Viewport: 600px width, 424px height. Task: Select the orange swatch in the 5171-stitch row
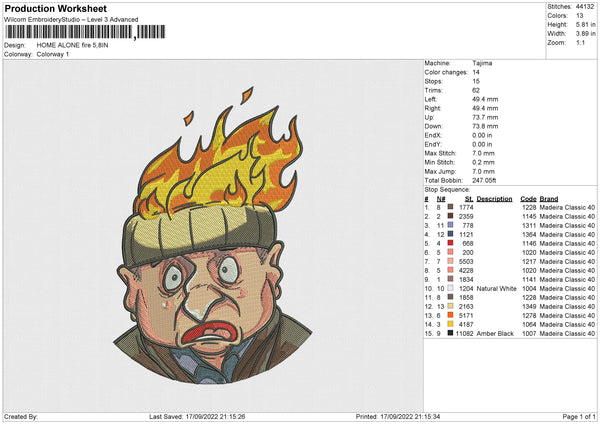coord(450,315)
